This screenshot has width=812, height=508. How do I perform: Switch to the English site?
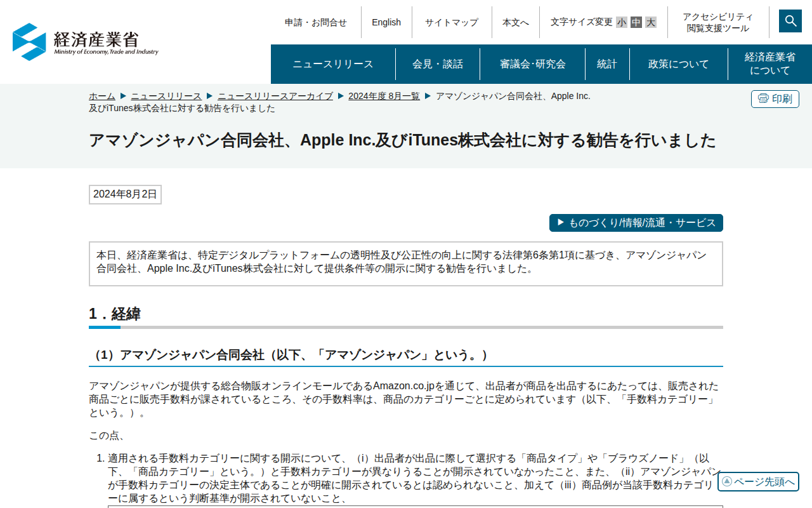click(386, 22)
